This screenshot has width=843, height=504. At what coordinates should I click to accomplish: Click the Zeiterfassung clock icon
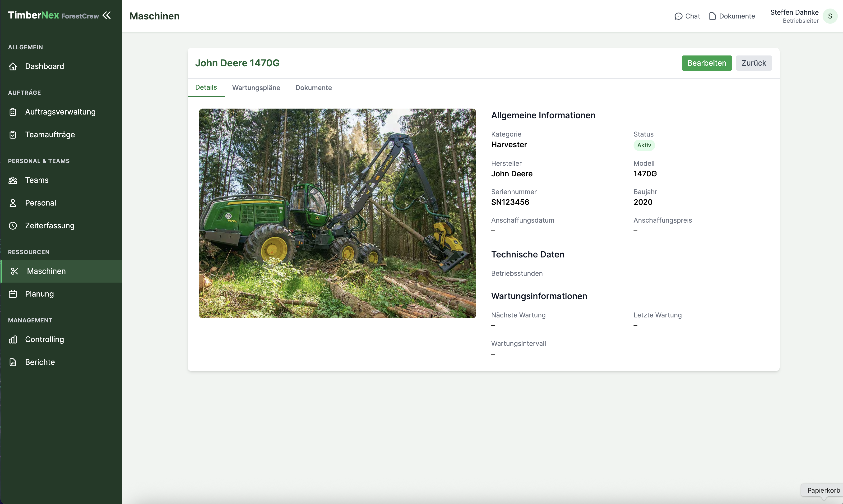coord(13,226)
